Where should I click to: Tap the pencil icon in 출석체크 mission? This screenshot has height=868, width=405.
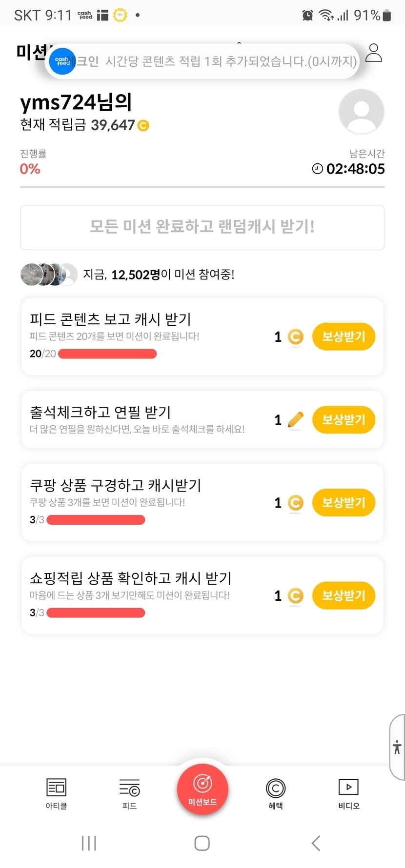(295, 420)
